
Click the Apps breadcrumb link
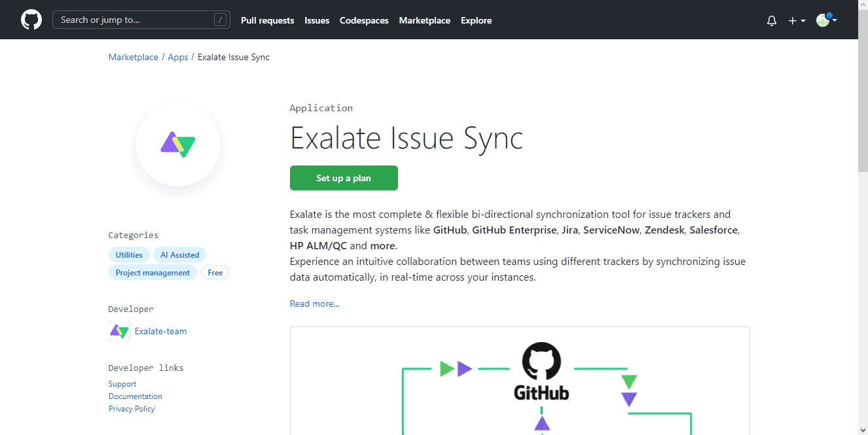pos(177,57)
